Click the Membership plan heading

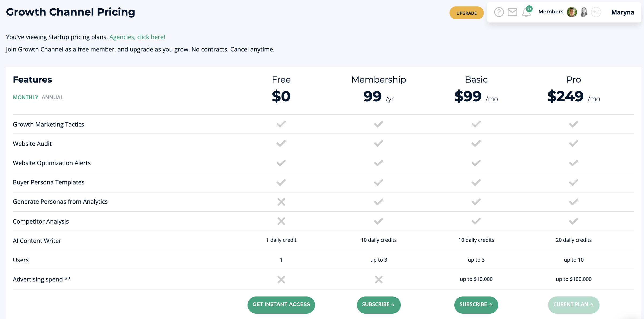379,80
